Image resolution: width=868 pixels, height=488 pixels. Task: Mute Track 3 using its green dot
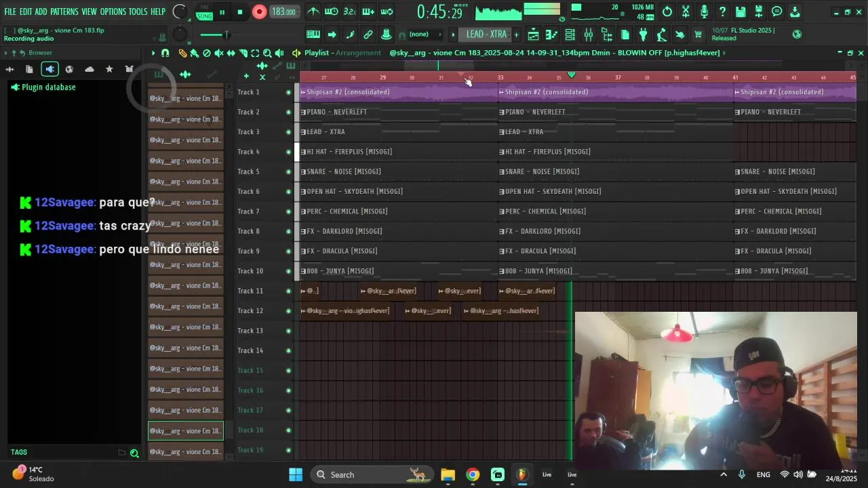click(288, 132)
